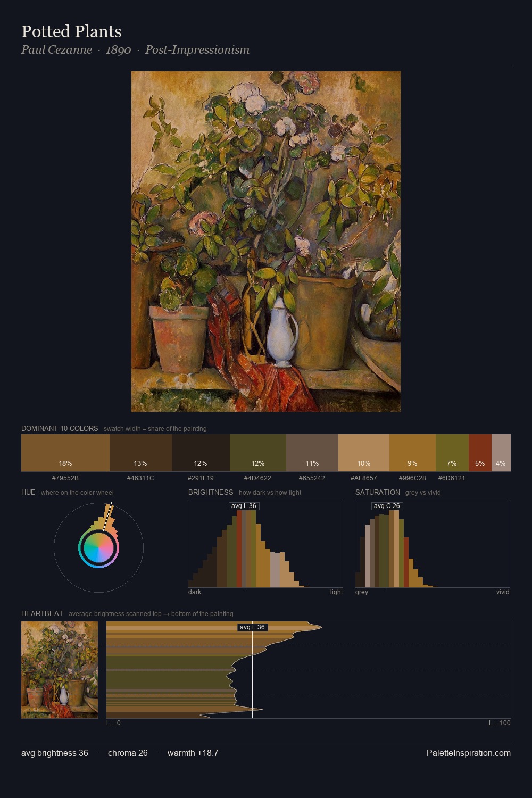Screen dimensions: 532x798
Task: Click the L = 0 axis label
Action: (113, 723)
